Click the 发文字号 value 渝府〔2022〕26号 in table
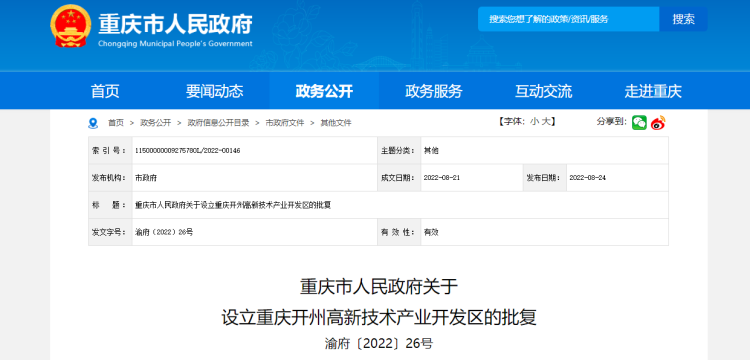Image resolution: width=750 pixels, height=360 pixels. pos(164,232)
